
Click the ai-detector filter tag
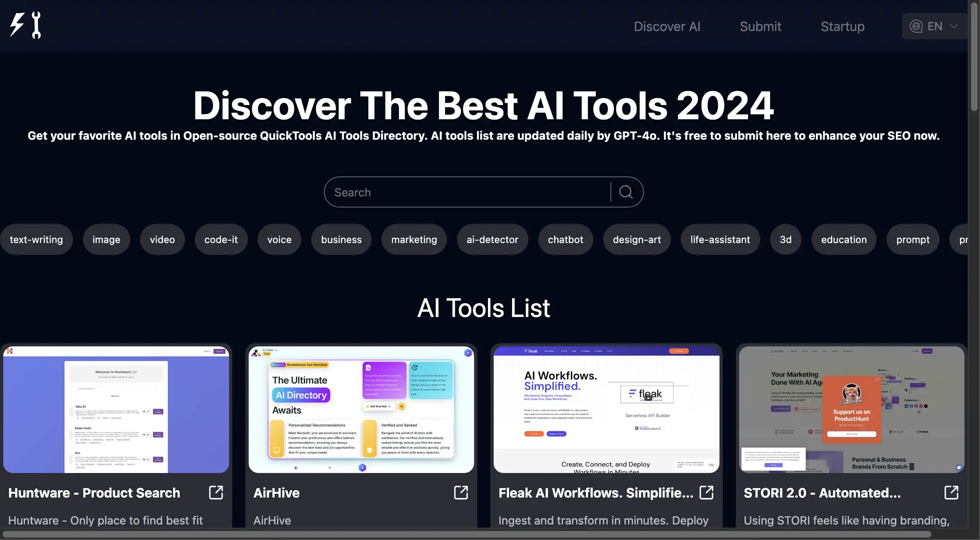(x=492, y=239)
